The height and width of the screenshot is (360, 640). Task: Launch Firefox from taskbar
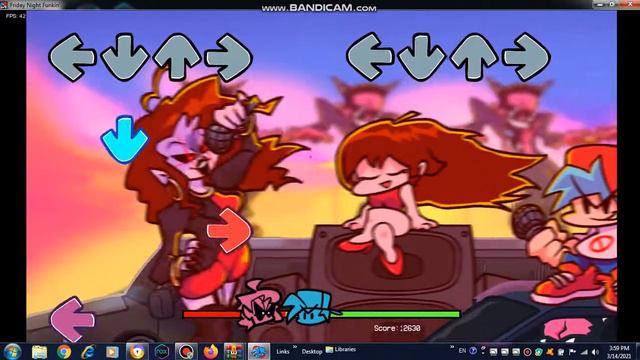[x=211, y=351]
